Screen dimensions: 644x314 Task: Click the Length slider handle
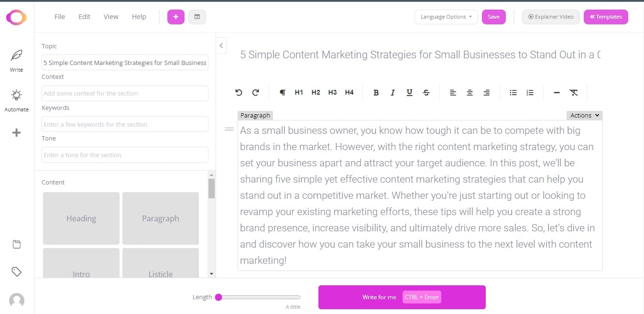[218, 297]
